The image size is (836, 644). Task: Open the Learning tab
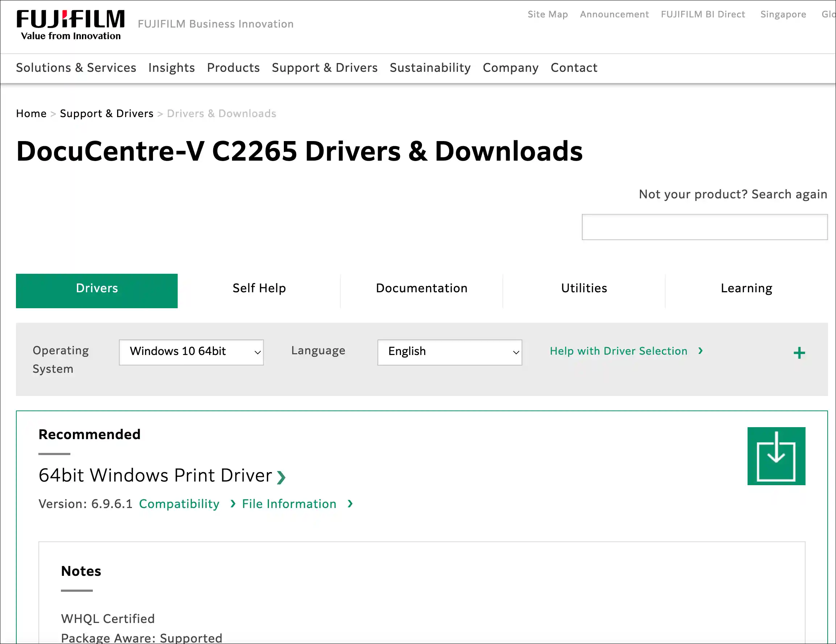coord(746,290)
